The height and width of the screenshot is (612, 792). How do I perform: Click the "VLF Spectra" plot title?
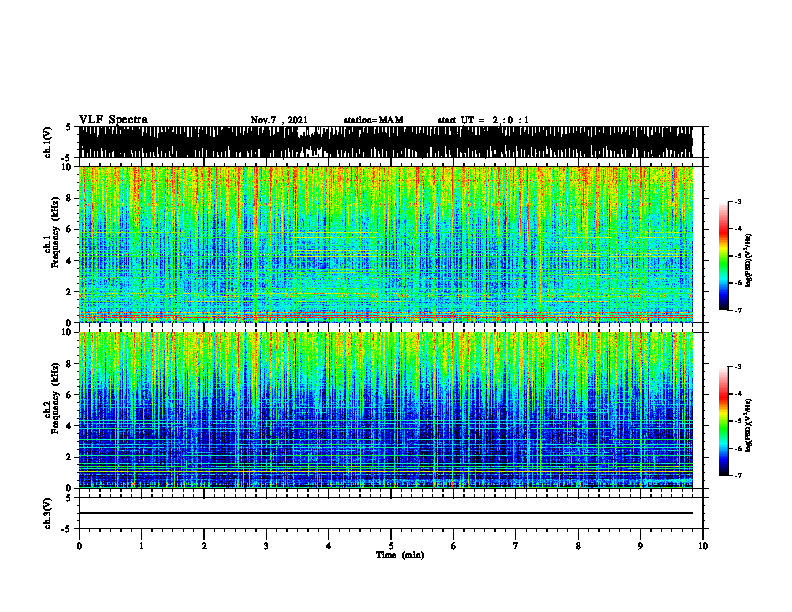[113, 120]
